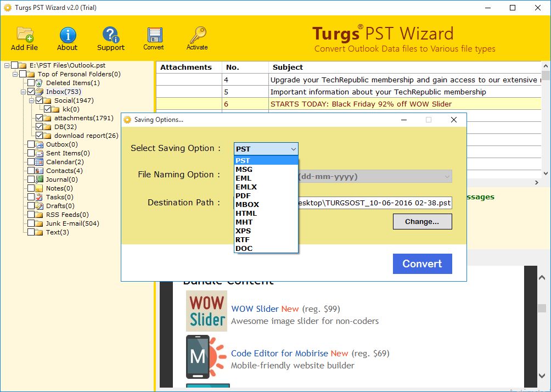
Task: Select the STARTS TODAY Black Friday message row
Action: 348,104
